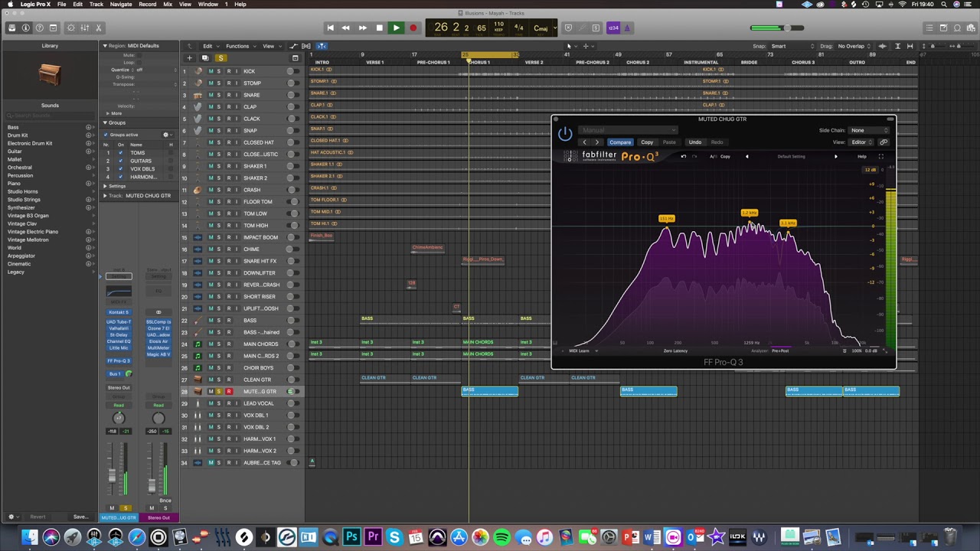Click the plugin header Copy button
Image resolution: width=980 pixels, height=551 pixels.
coord(647,142)
